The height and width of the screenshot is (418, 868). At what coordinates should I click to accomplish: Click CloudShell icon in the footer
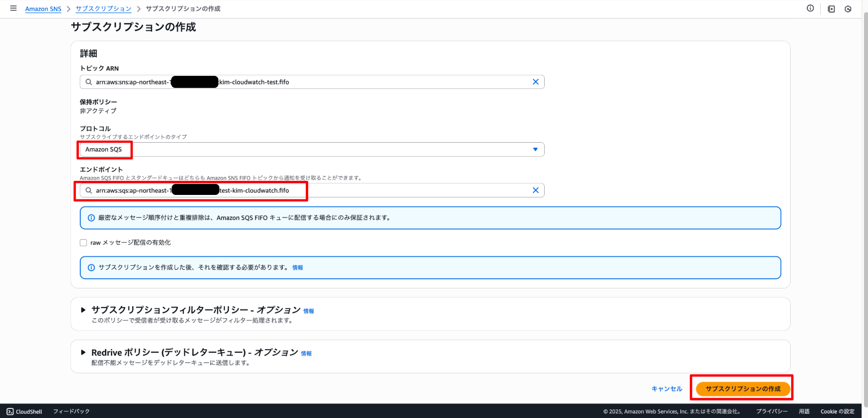point(10,411)
